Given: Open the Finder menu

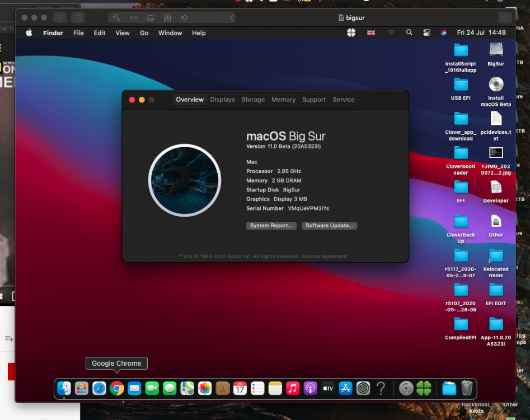Looking at the screenshot, I should (53, 33).
